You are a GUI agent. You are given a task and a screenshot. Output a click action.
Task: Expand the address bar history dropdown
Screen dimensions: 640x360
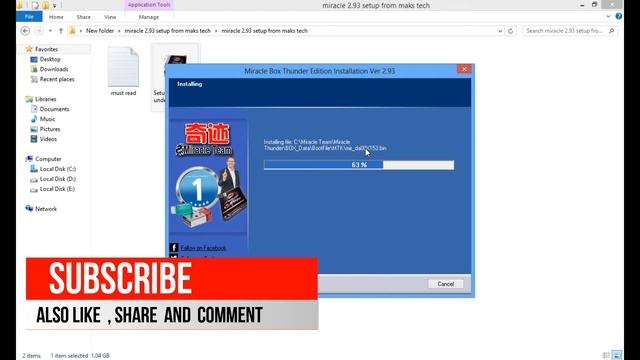[500, 31]
